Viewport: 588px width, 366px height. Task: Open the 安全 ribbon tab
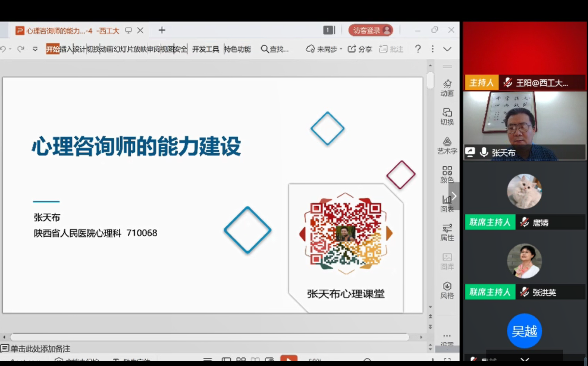[x=181, y=49]
